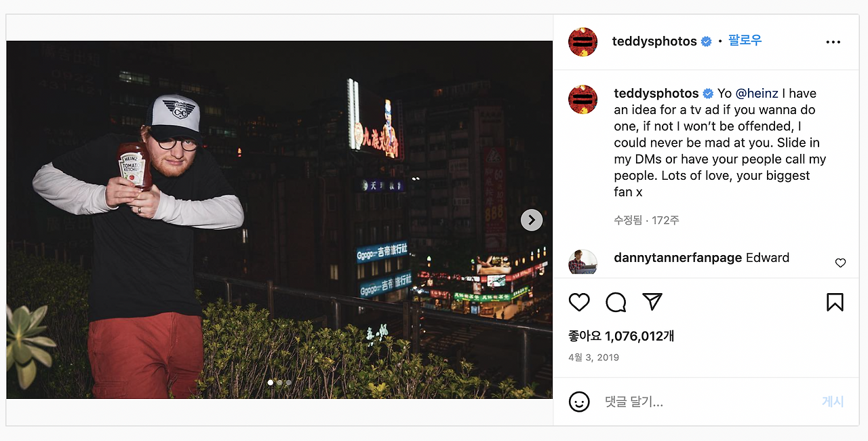Select the second carousel dot indicator
Image resolution: width=868 pixels, height=441 pixels.
(x=279, y=383)
